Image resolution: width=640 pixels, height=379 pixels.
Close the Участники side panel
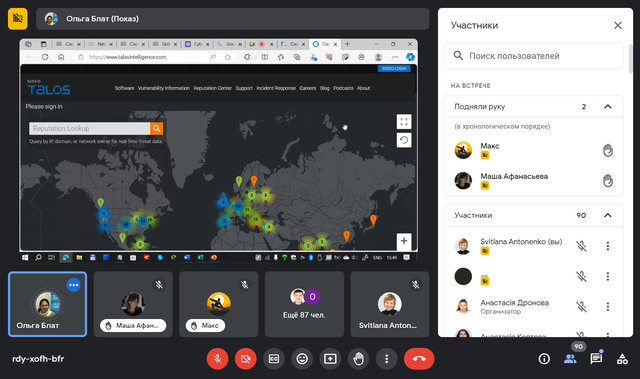618,25
